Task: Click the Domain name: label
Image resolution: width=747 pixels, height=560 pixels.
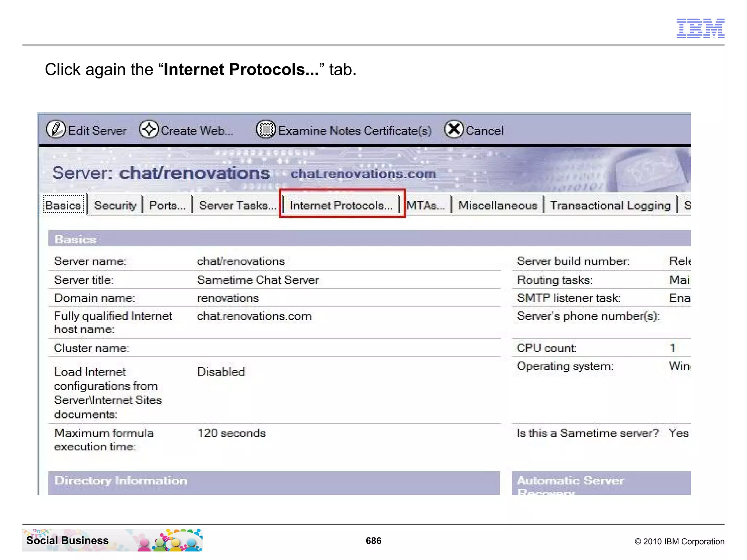Action: pyautogui.click(x=95, y=298)
